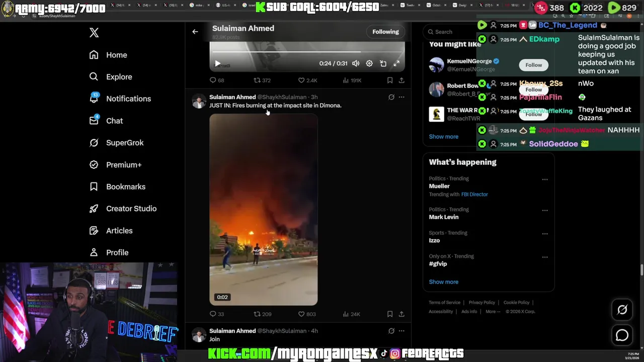Follow KemuelNGeorge
644x362 pixels.
pyautogui.click(x=534, y=65)
